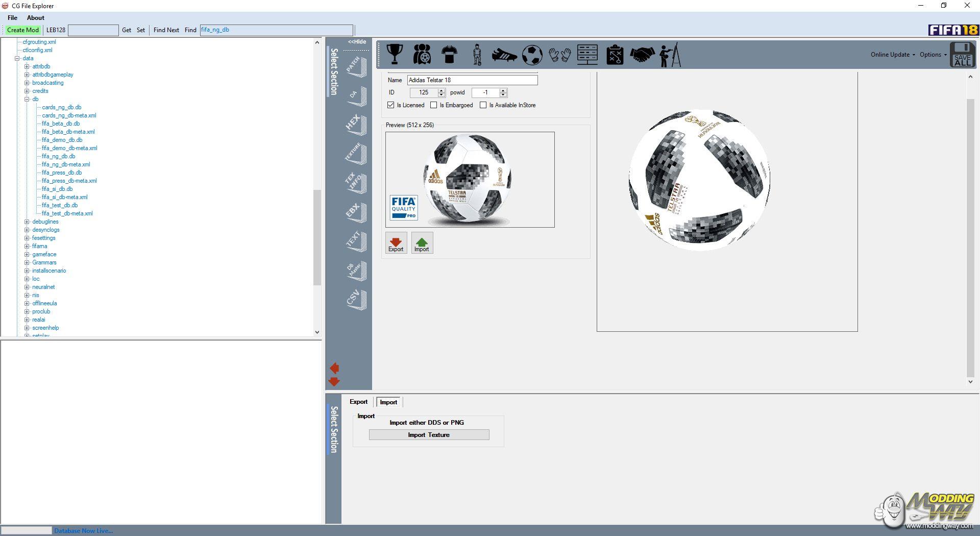Open the HEX section in sidebar

[x=356, y=124]
